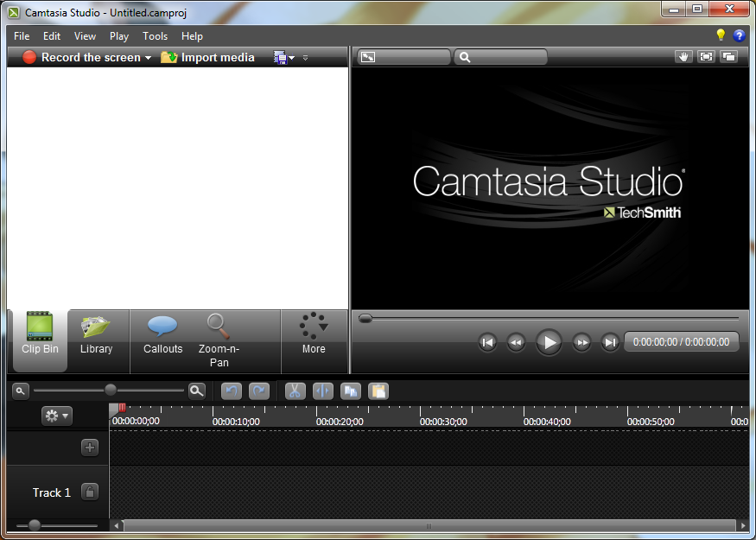The height and width of the screenshot is (540, 756).
Task: Open the Edit menu
Action: [52, 36]
